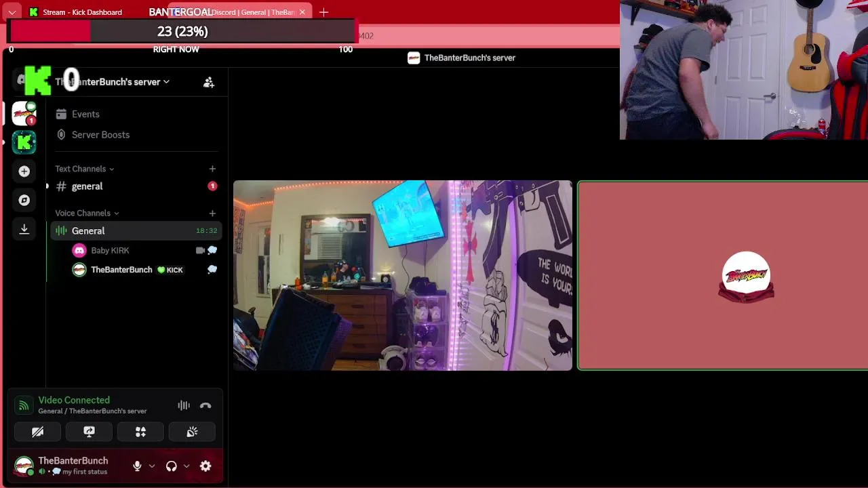Switch to Stream - Kick Dashboard tab

[82, 12]
